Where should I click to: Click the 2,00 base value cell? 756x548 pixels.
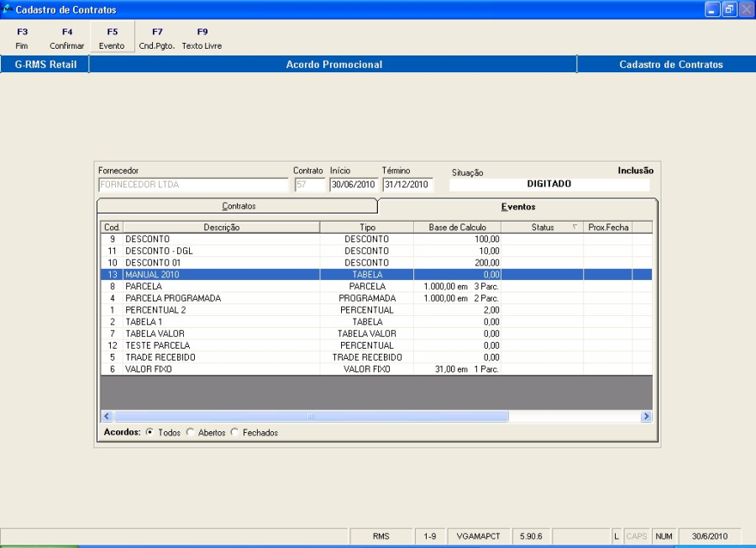pyautogui.click(x=458, y=310)
